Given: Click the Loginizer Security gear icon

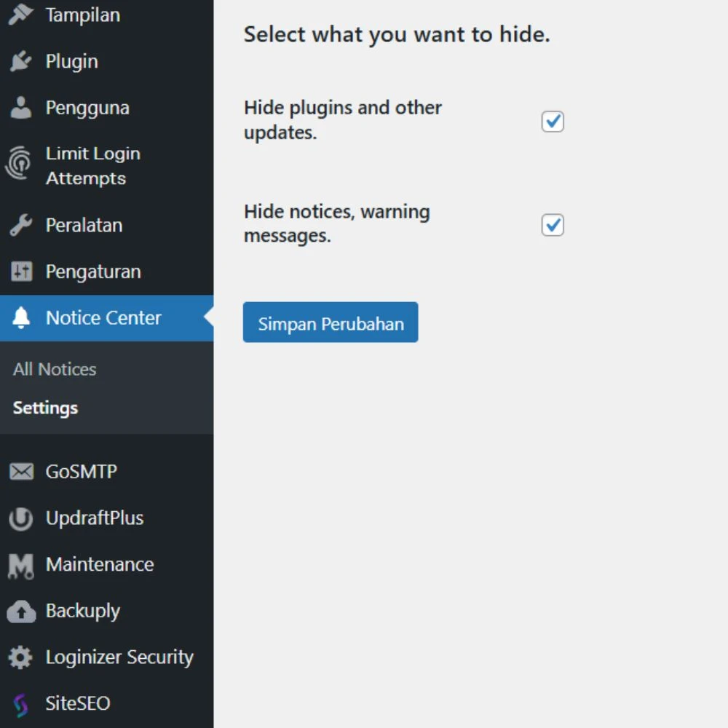Looking at the screenshot, I should click(21, 658).
